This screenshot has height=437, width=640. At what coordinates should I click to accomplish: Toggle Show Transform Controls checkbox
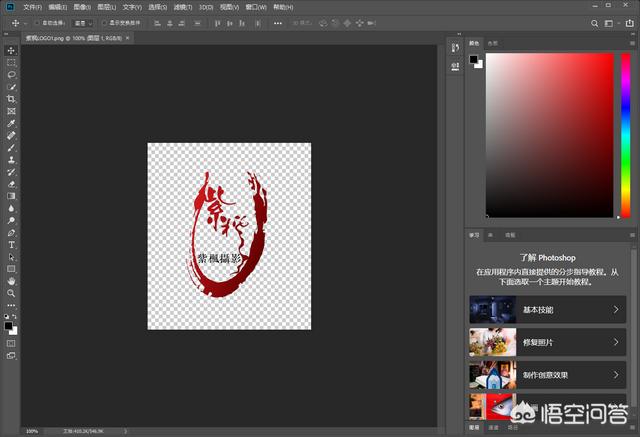(104, 23)
